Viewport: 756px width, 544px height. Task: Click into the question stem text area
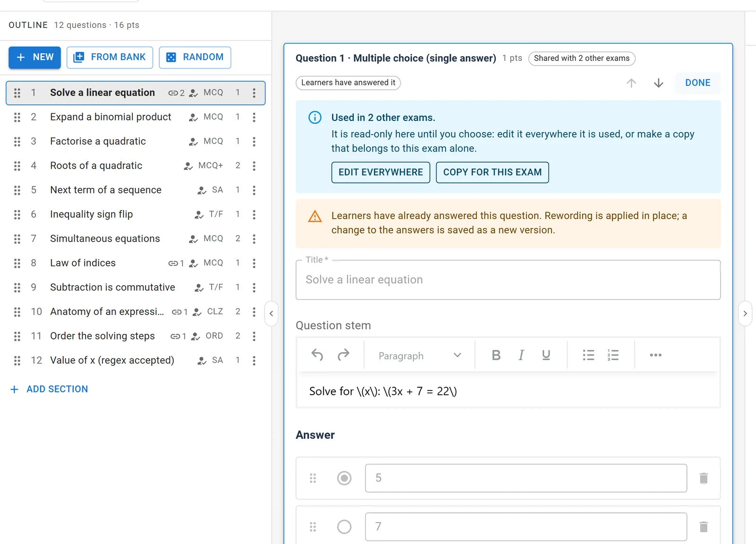508,391
